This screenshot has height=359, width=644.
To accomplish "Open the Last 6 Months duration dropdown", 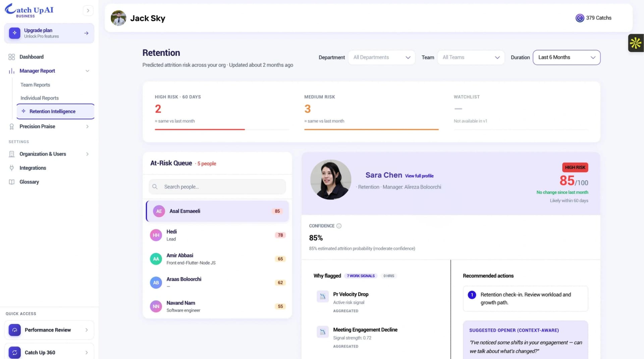I will (567, 57).
